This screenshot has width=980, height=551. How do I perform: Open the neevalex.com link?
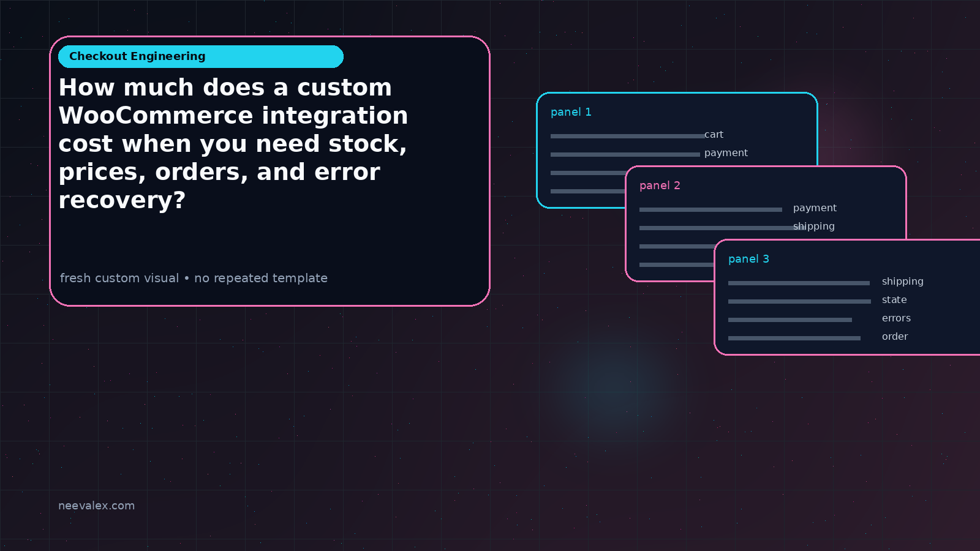pyautogui.click(x=96, y=506)
